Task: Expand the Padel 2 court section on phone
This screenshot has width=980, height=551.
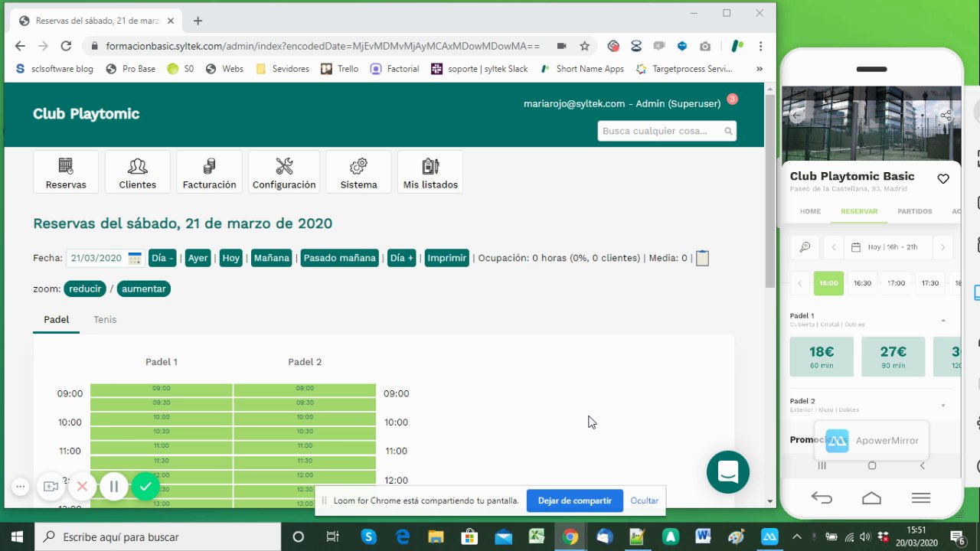Action: tap(943, 406)
